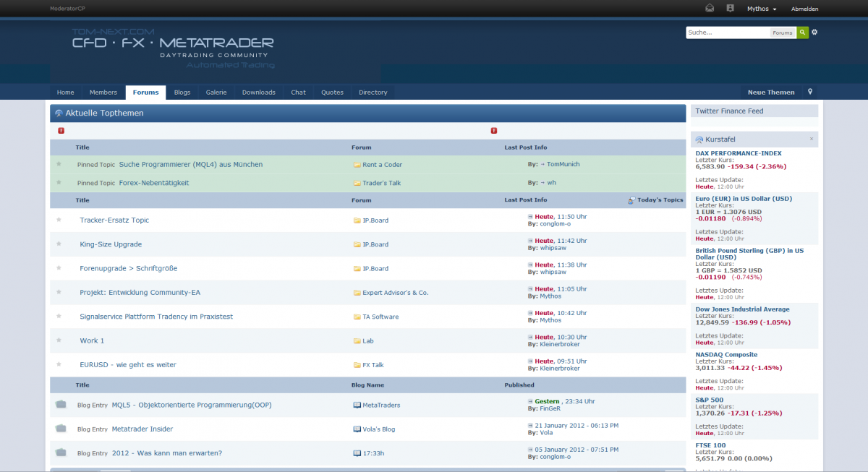Open the Blogs tab

[182, 92]
